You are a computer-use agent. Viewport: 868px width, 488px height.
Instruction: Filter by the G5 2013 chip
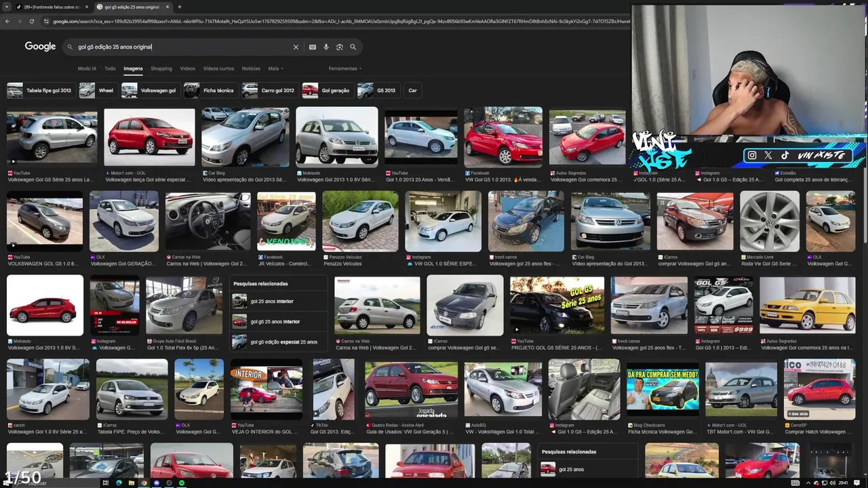coord(378,90)
